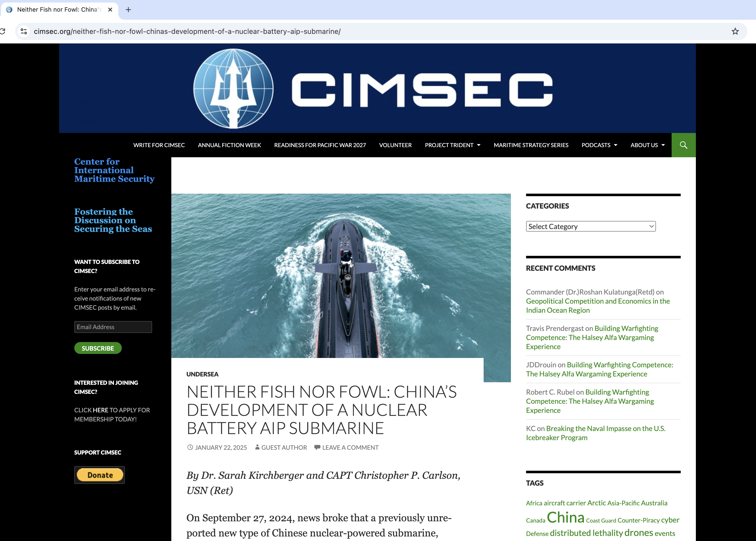Open the Undersea category link
The image size is (756, 541).
pos(202,374)
